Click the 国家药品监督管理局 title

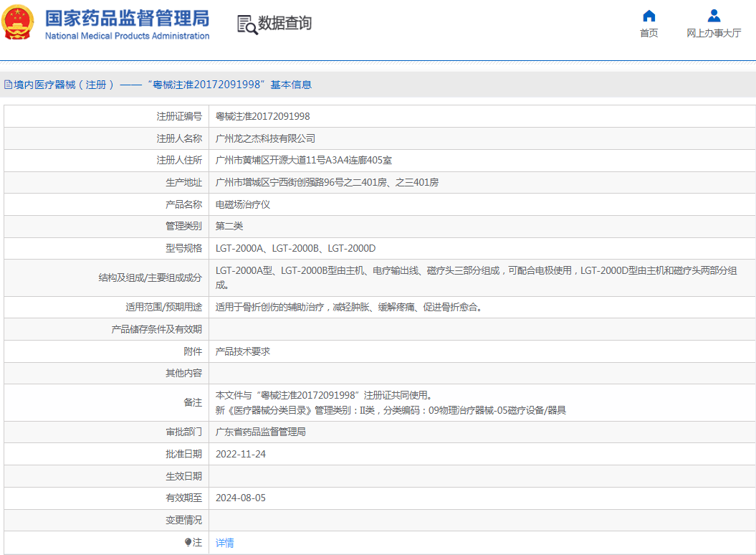click(128, 19)
